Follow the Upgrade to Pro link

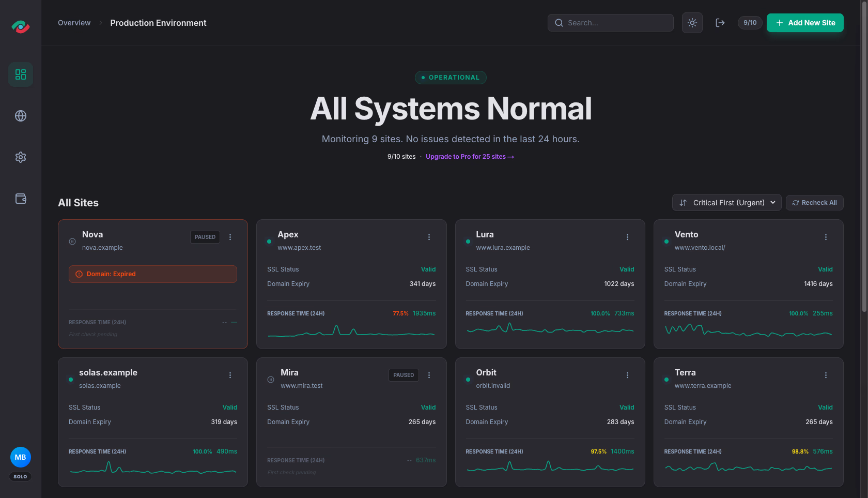[x=470, y=157]
